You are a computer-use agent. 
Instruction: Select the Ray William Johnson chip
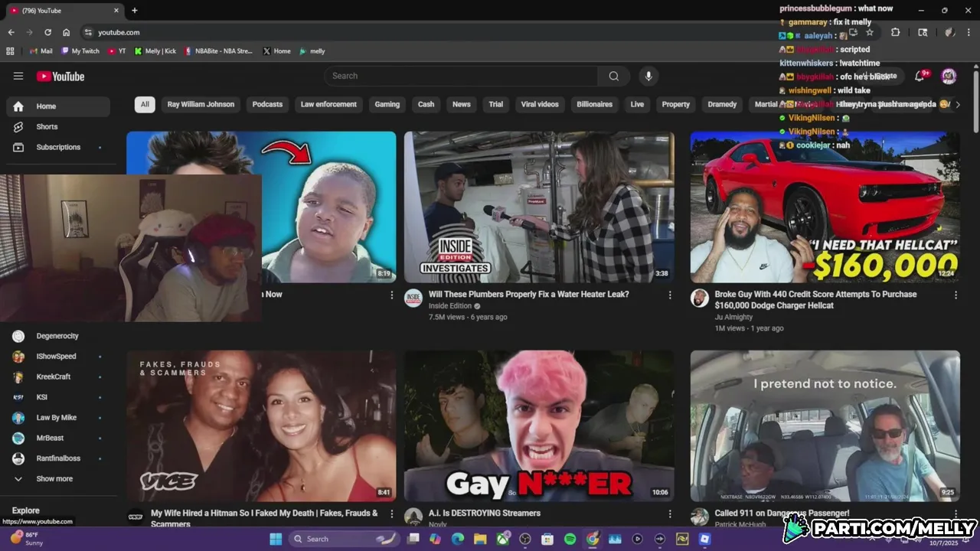pos(201,104)
